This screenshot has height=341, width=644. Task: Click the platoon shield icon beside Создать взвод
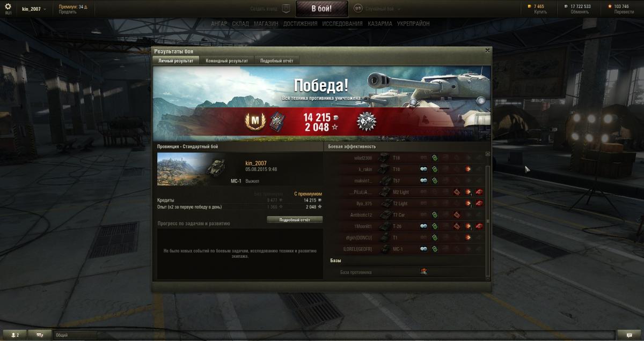pyautogui.click(x=287, y=9)
